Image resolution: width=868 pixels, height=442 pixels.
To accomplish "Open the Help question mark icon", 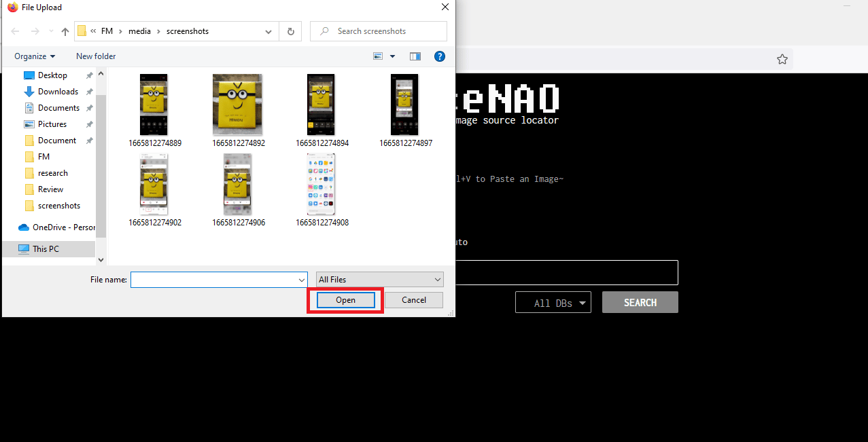I will click(440, 56).
